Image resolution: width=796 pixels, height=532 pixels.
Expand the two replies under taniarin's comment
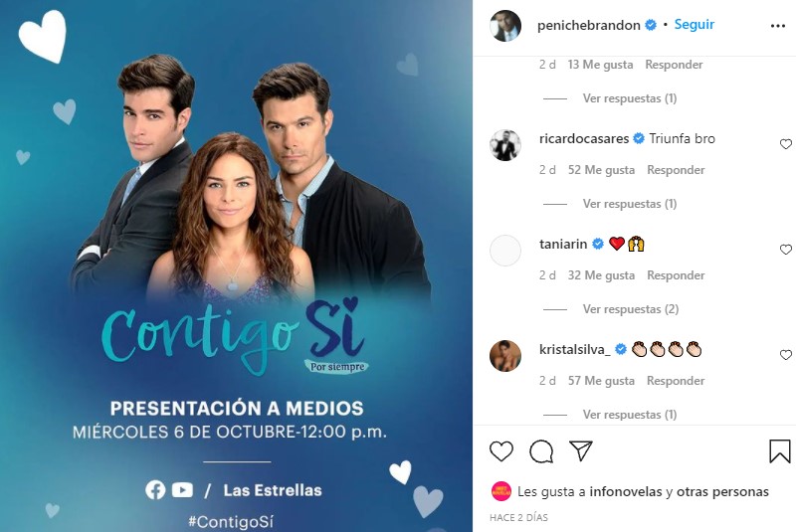(x=631, y=309)
